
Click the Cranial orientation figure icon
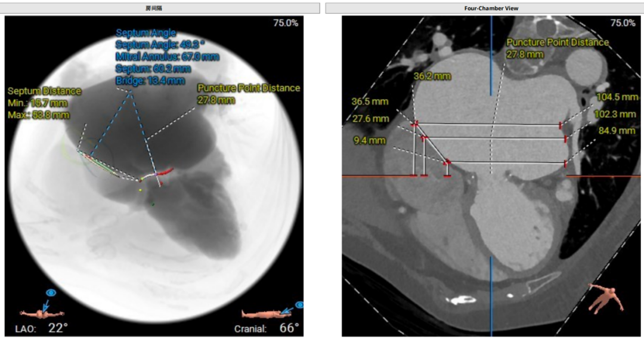click(x=266, y=315)
